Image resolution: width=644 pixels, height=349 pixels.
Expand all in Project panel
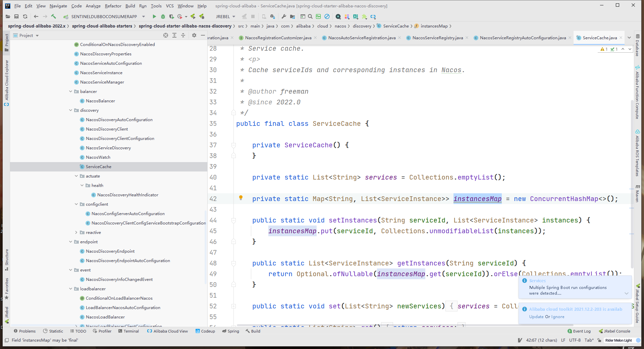click(x=174, y=35)
